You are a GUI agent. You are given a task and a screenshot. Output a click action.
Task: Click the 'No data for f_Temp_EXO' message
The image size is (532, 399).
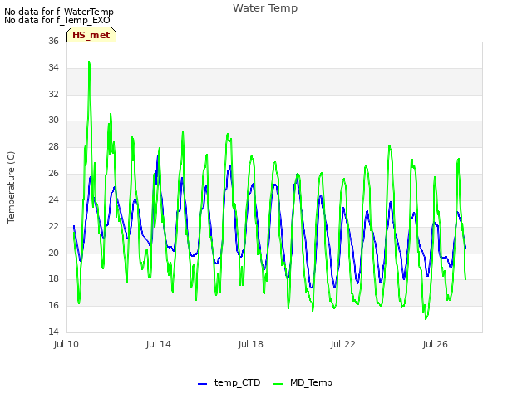(x=57, y=20)
